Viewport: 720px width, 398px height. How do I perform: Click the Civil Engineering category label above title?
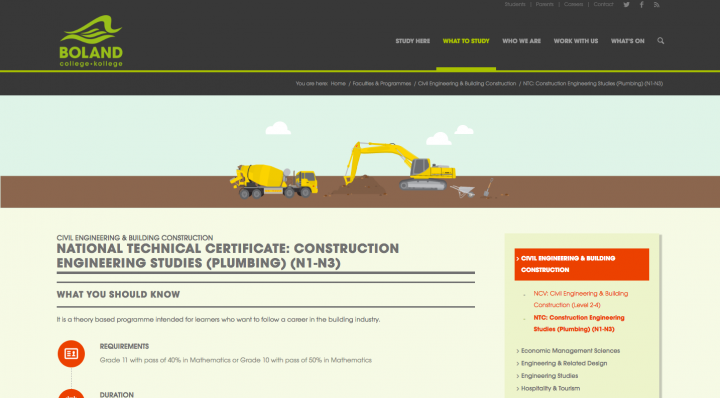point(135,238)
